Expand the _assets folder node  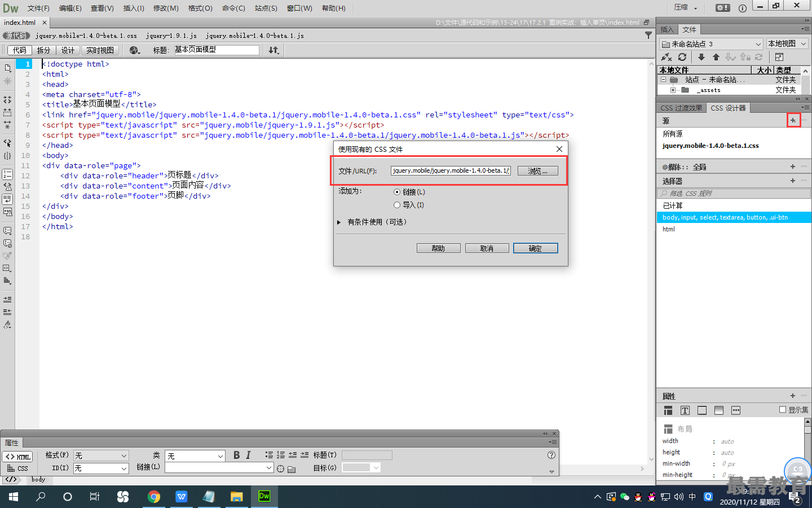tap(673, 90)
